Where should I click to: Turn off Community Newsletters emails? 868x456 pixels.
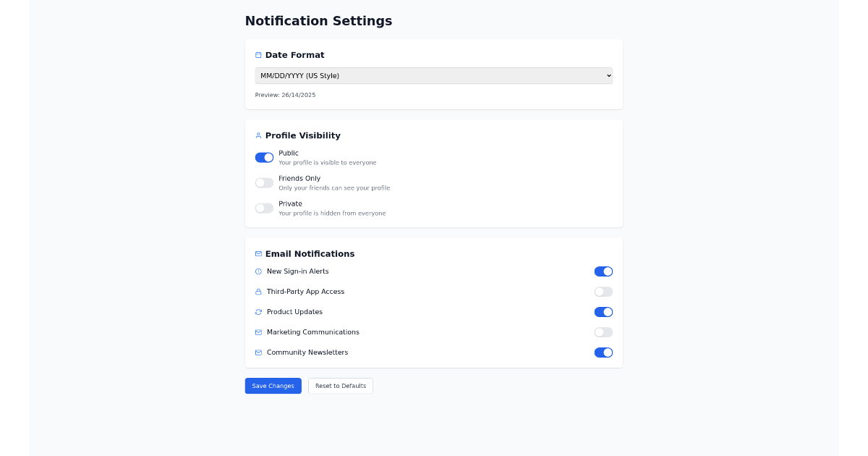pos(603,352)
